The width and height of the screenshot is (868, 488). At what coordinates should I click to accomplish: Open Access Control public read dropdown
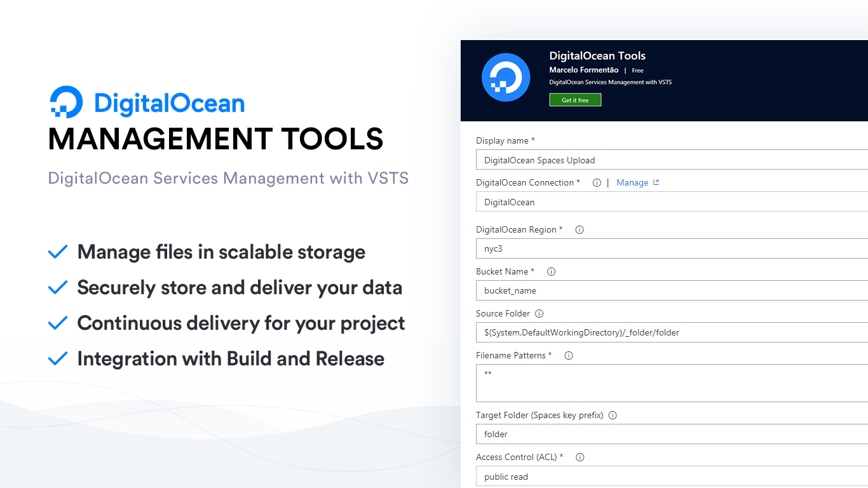tap(671, 477)
